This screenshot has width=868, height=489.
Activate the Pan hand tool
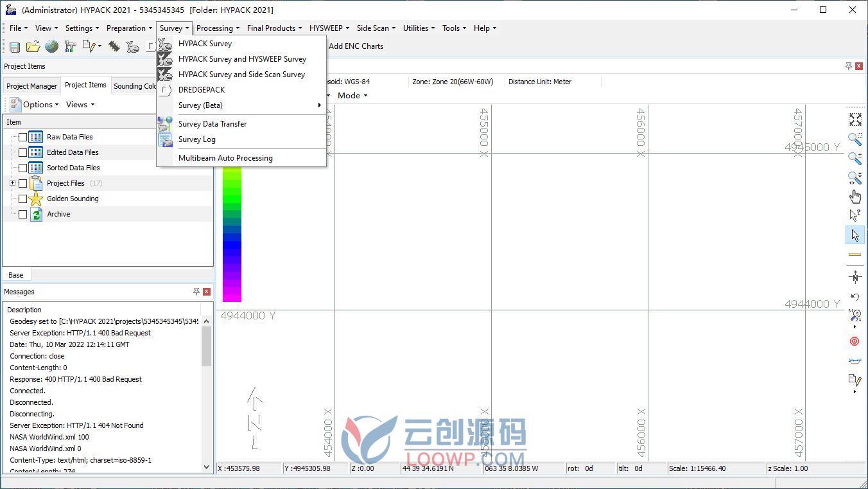pyautogui.click(x=855, y=197)
